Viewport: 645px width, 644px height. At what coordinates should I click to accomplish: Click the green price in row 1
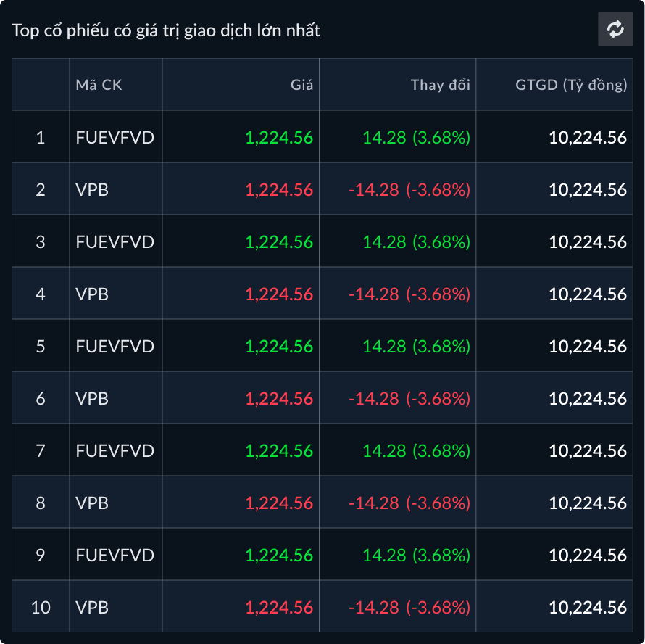pos(279,137)
